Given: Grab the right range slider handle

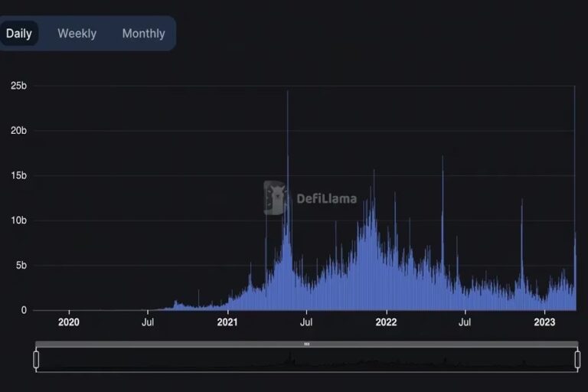Looking at the screenshot, I should point(577,359).
